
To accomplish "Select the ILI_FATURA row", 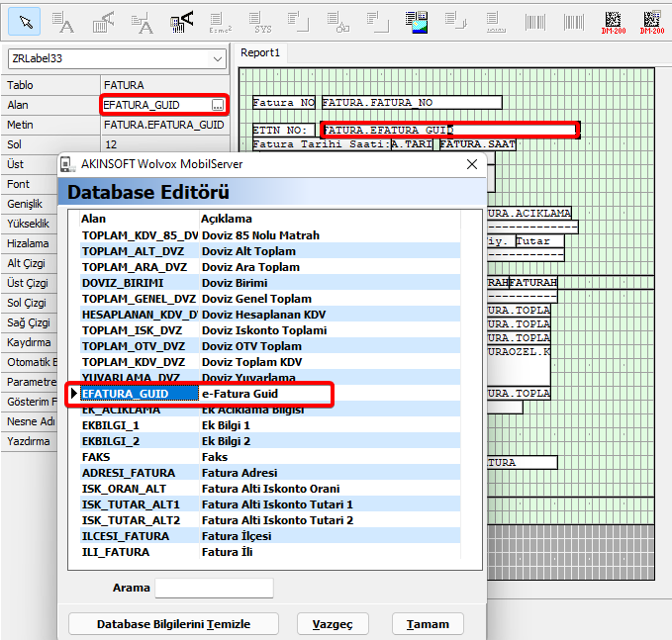I will 270,553.
